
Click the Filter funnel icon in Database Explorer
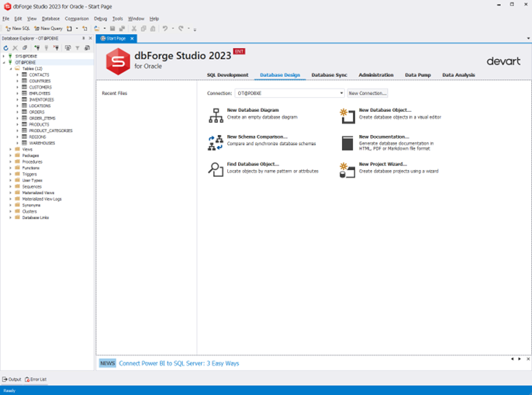coord(78,48)
